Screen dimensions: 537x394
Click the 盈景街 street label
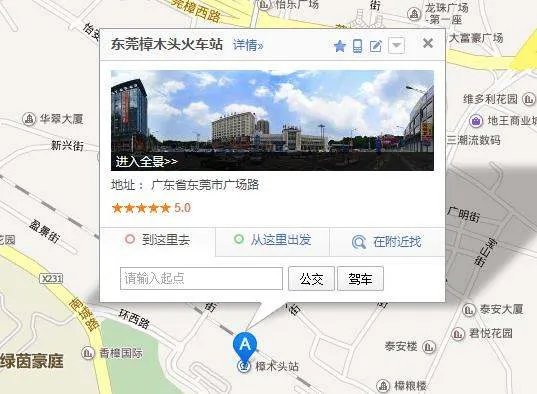(44, 231)
